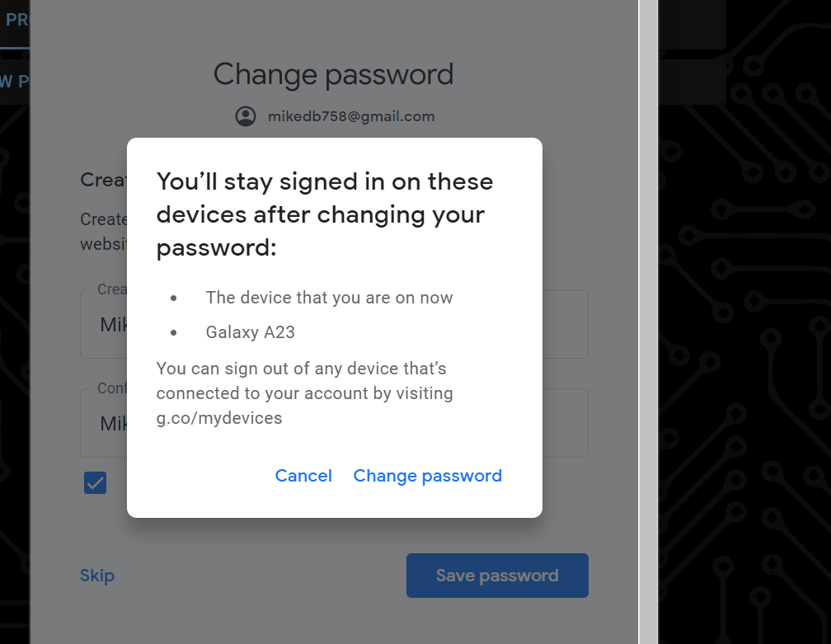Click the dialog heading about staying signed in
The height and width of the screenshot is (644, 831).
325,214
